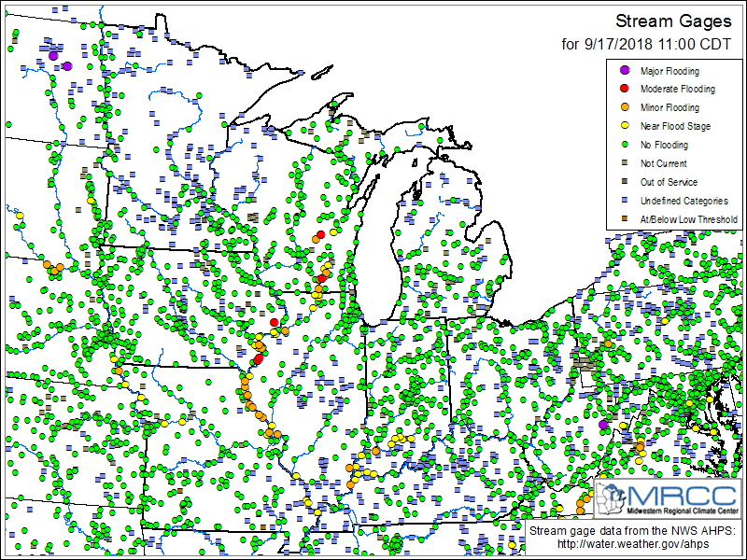Click the red Moderate Flooding legend marker
Image resolution: width=747 pixels, height=560 pixels.
click(x=625, y=89)
